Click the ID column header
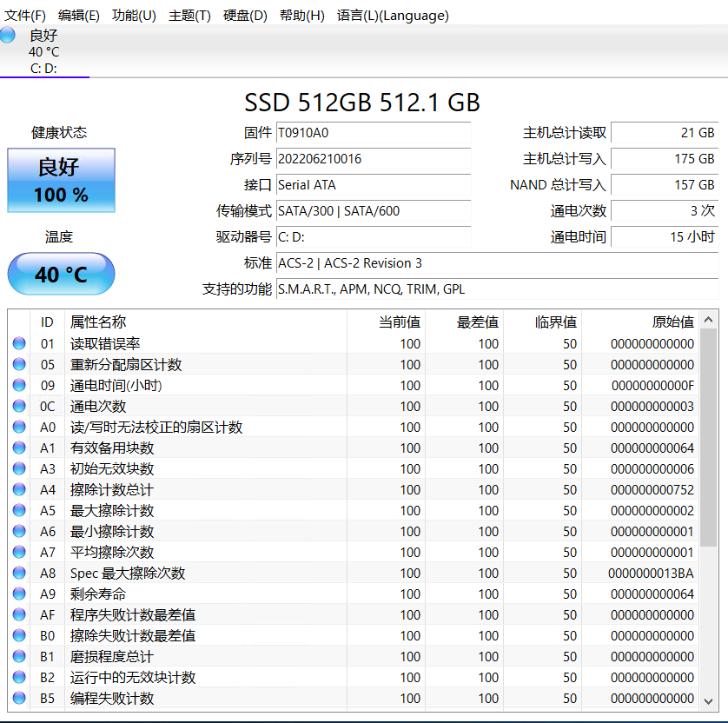 point(47,322)
